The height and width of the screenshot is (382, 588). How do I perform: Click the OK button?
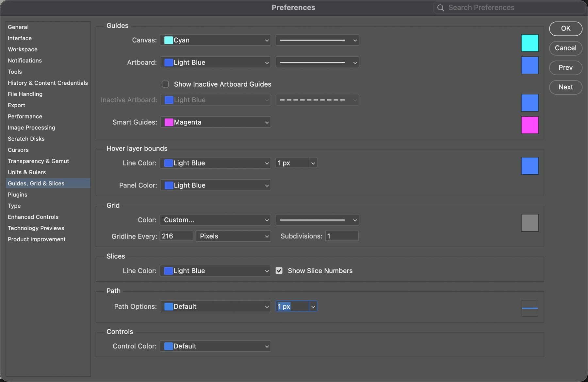(x=566, y=29)
